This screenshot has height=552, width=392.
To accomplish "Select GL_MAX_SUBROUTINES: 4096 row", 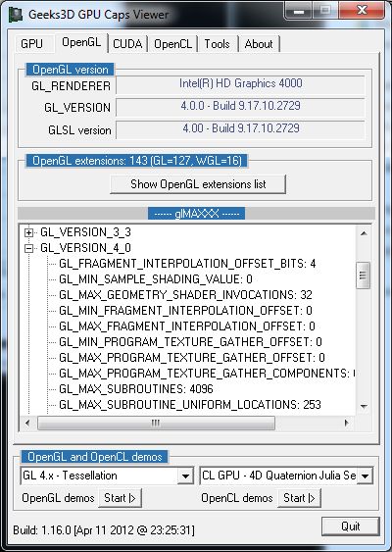I will 136,388.
